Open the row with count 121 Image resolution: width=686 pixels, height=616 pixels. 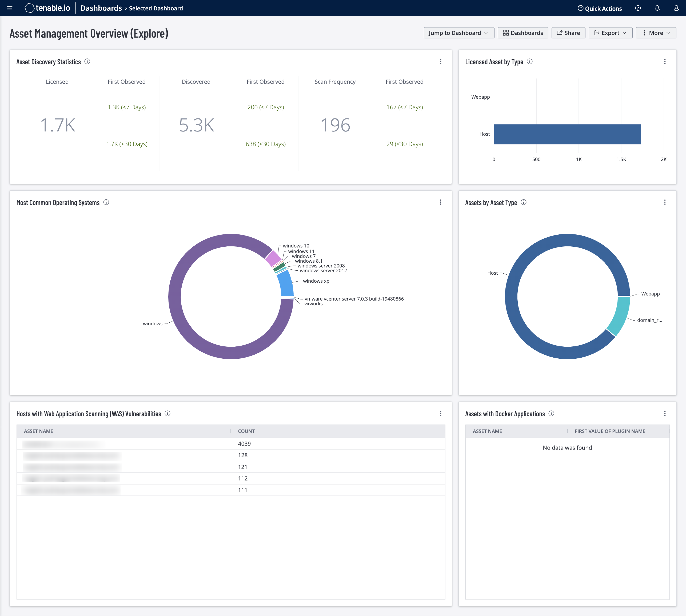tap(231, 467)
